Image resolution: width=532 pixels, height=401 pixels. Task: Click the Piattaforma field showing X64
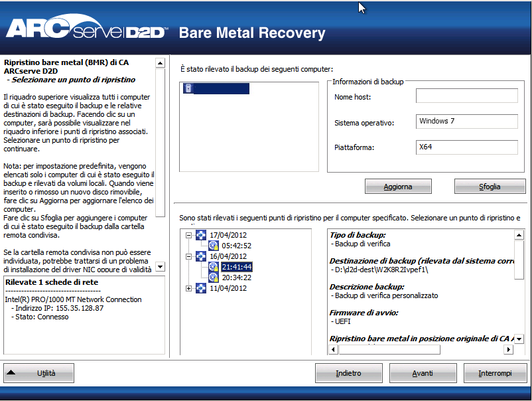[x=467, y=147]
